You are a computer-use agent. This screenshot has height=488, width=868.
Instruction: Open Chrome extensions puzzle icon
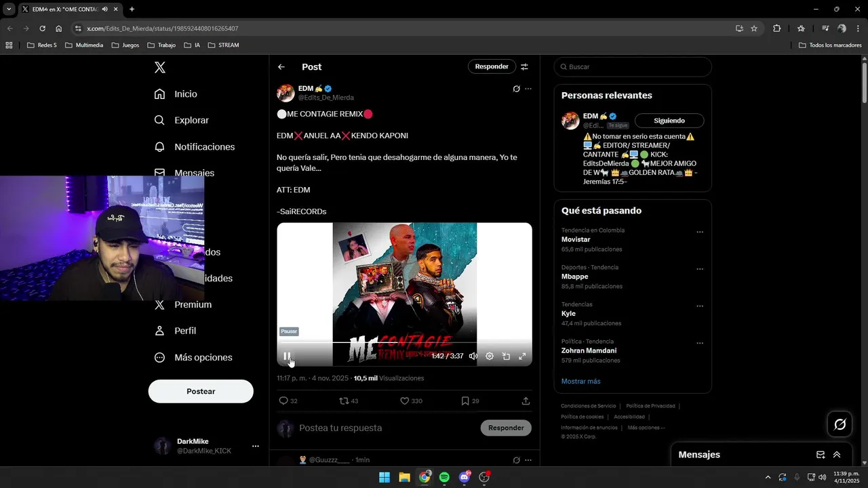click(777, 28)
